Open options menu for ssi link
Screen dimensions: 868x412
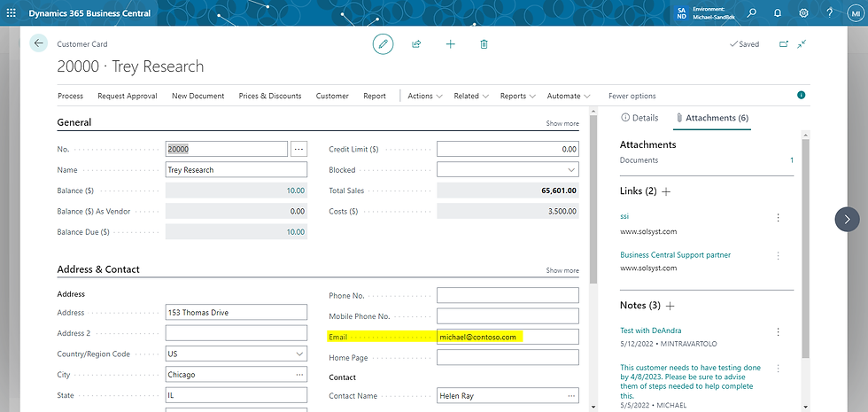778,218
